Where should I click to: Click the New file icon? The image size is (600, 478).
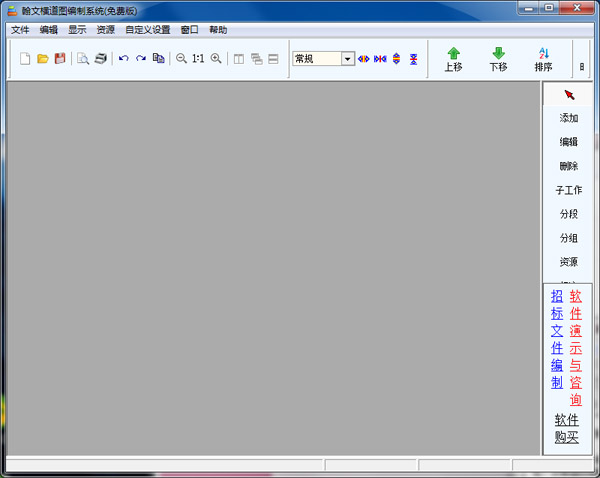point(26,59)
